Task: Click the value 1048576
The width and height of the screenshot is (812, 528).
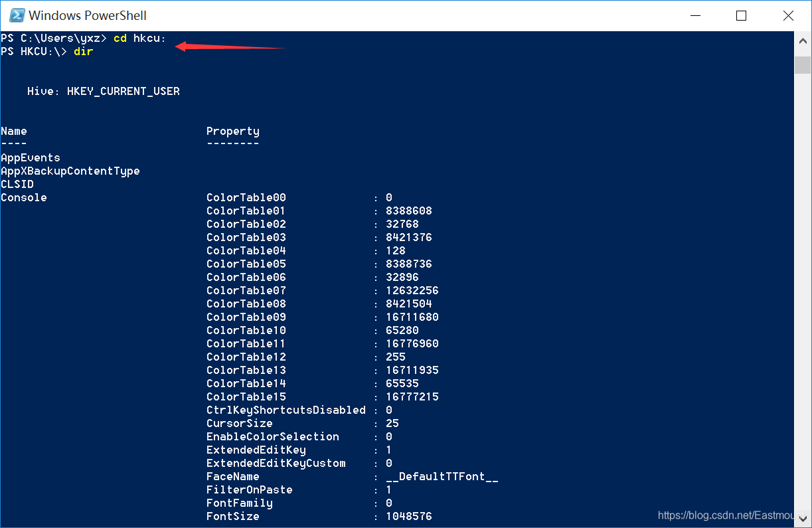Action: pyautogui.click(x=409, y=516)
